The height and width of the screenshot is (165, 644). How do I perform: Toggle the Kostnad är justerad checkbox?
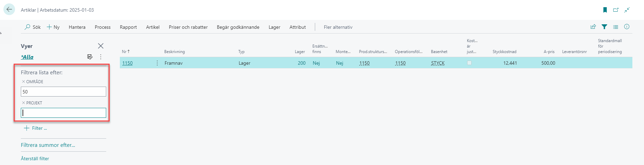click(469, 63)
